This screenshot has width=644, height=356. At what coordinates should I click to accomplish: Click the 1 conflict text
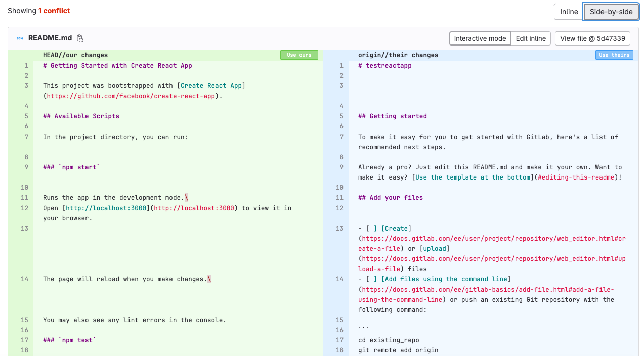[x=54, y=11]
